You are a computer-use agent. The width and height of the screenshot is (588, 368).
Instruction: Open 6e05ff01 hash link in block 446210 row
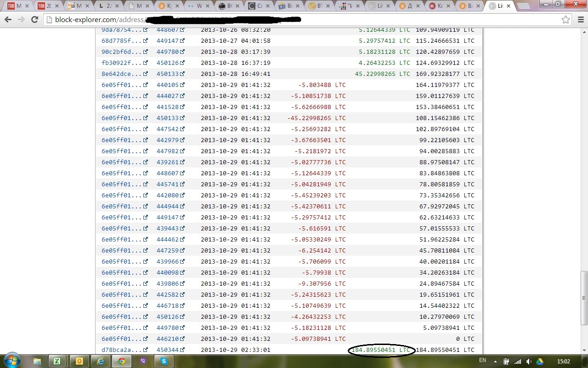pos(122,339)
